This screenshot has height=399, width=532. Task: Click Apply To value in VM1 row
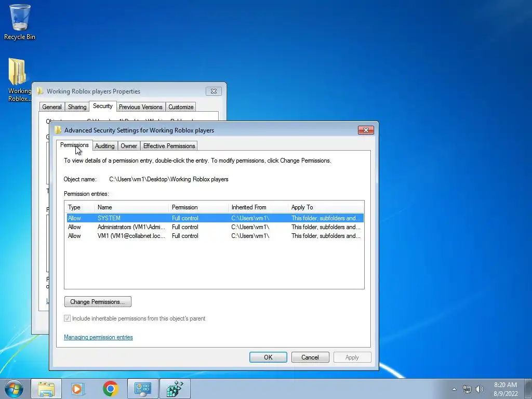[x=326, y=236]
